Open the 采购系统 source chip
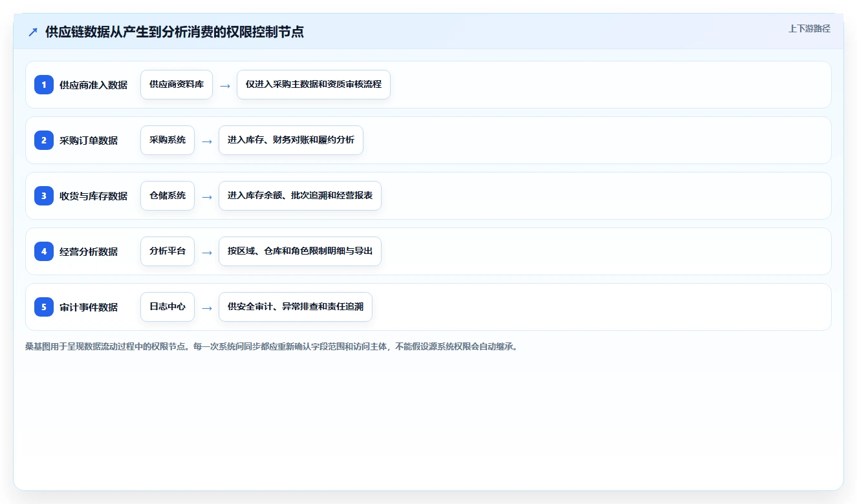Viewport: 857px width, 504px height. 168,140
